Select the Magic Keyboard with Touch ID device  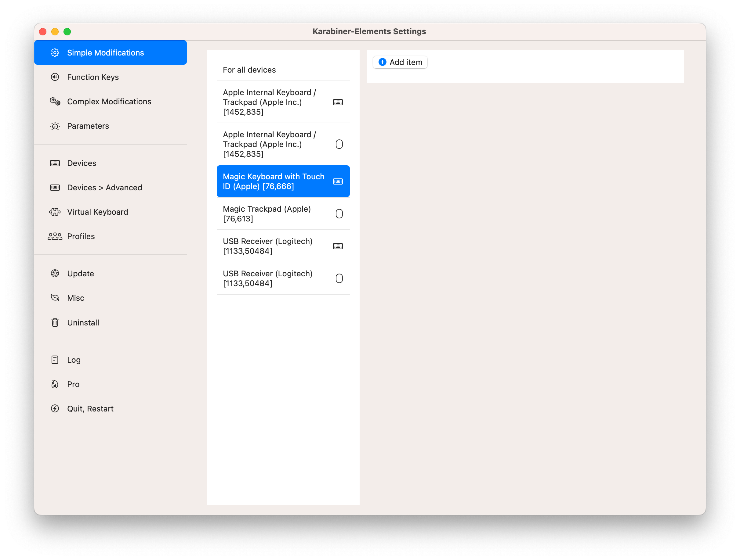pos(283,181)
